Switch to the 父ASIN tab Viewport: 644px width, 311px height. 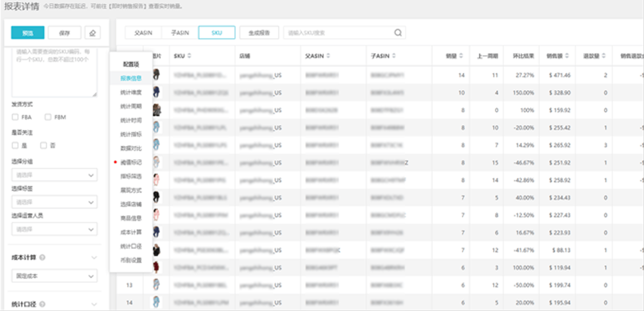coord(143,33)
